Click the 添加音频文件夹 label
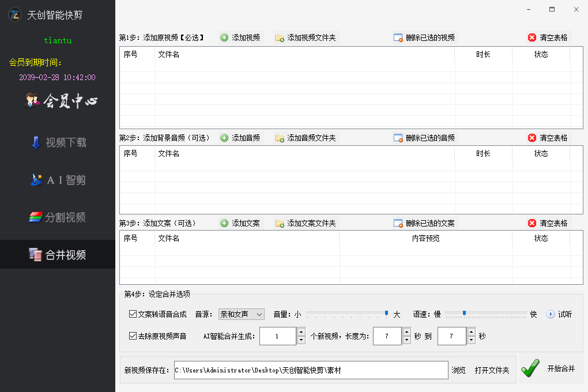 click(311, 138)
